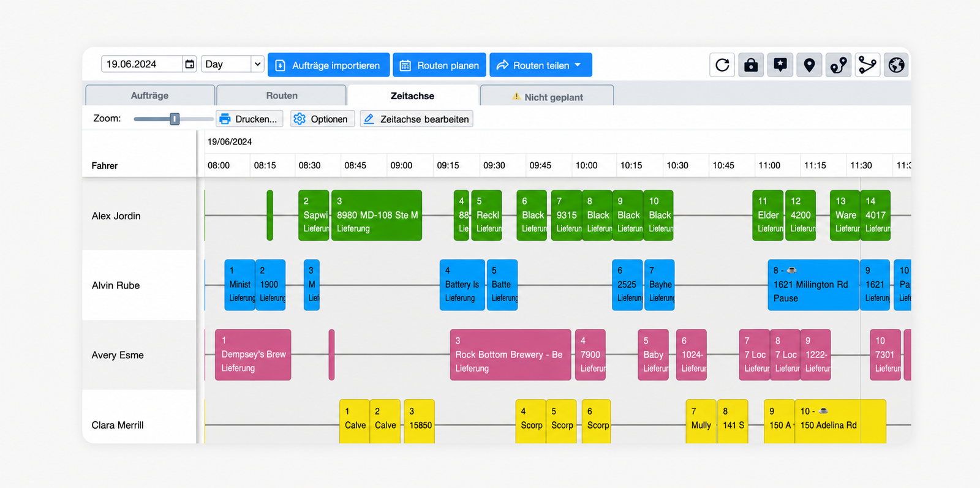This screenshot has height=488, width=980.
Task: Click the warning icon on Nicht geplant tab
Action: (516, 97)
